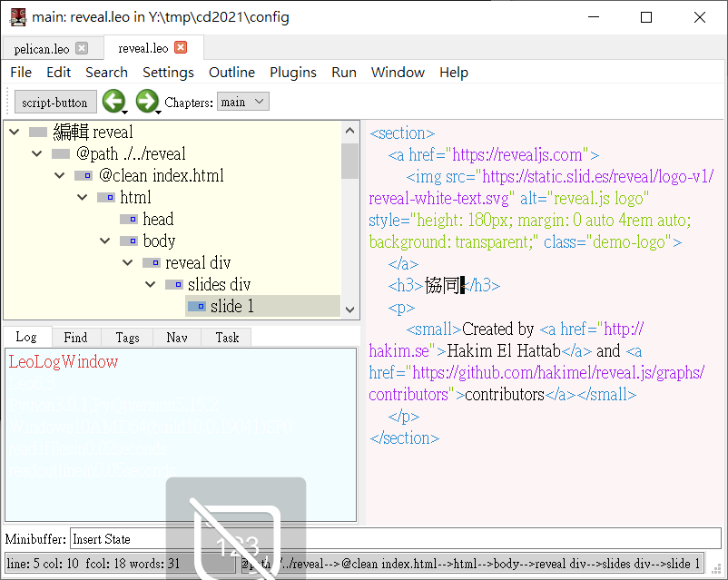
Task: Close the reveal.leo tab
Action: pyautogui.click(x=181, y=48)
